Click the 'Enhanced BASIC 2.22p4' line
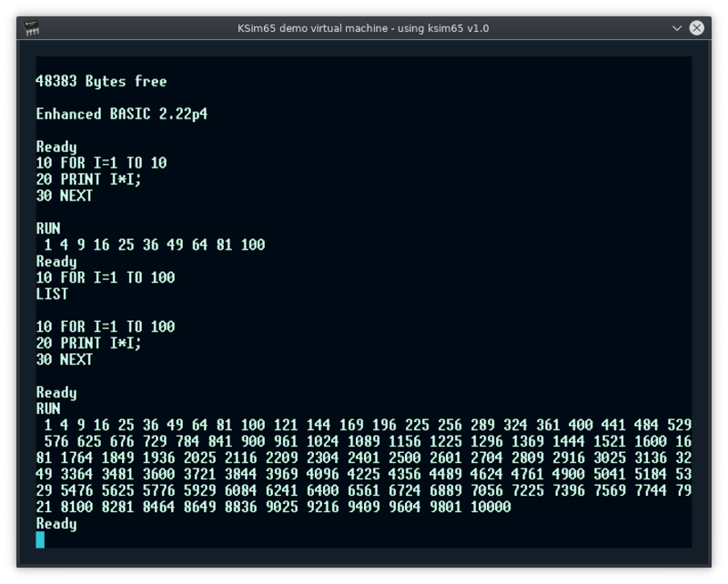This screenshot has width=728, height=584. (x=122, y=115)
